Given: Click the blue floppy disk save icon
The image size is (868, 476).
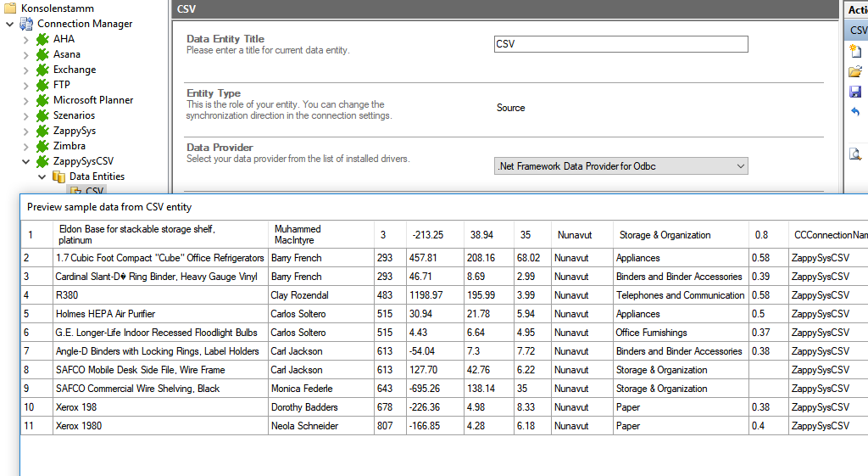Looking at the screenshot, I should coord(855,92).
